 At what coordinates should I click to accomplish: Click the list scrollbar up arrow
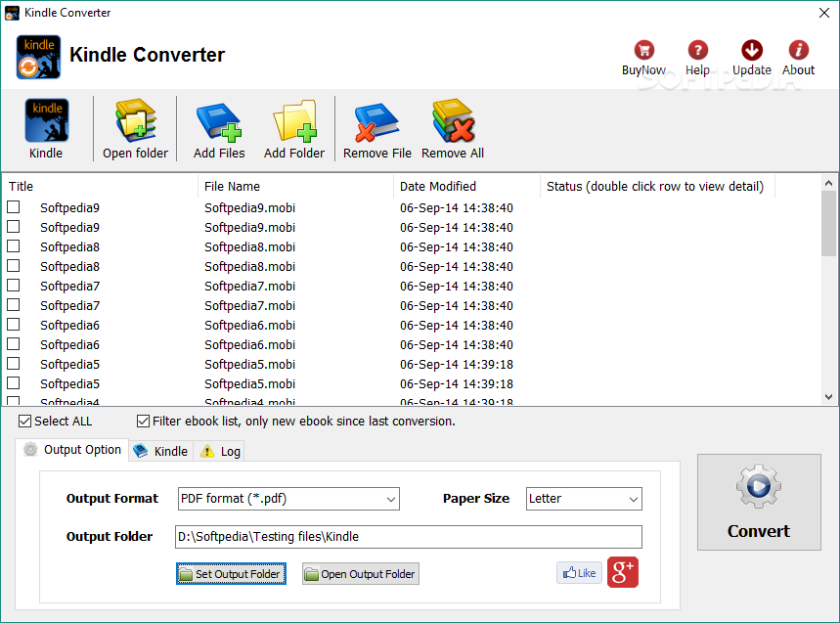(828, 183)
